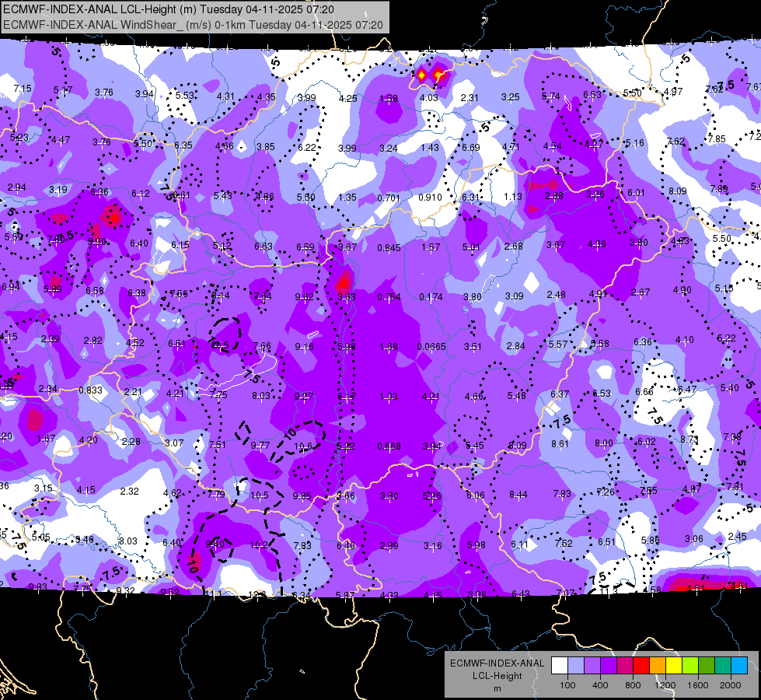
Task: Click the 9.62 data label
Action: click(x=304, y=297)
